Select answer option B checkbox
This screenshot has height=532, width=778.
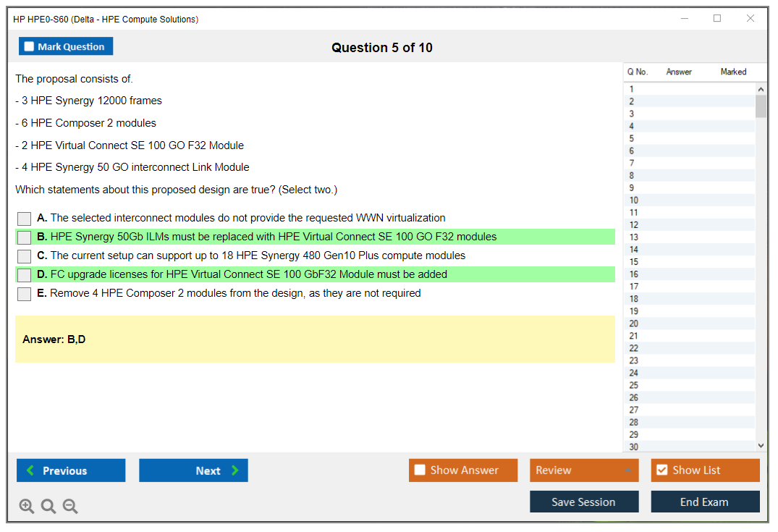click(25, 237)
